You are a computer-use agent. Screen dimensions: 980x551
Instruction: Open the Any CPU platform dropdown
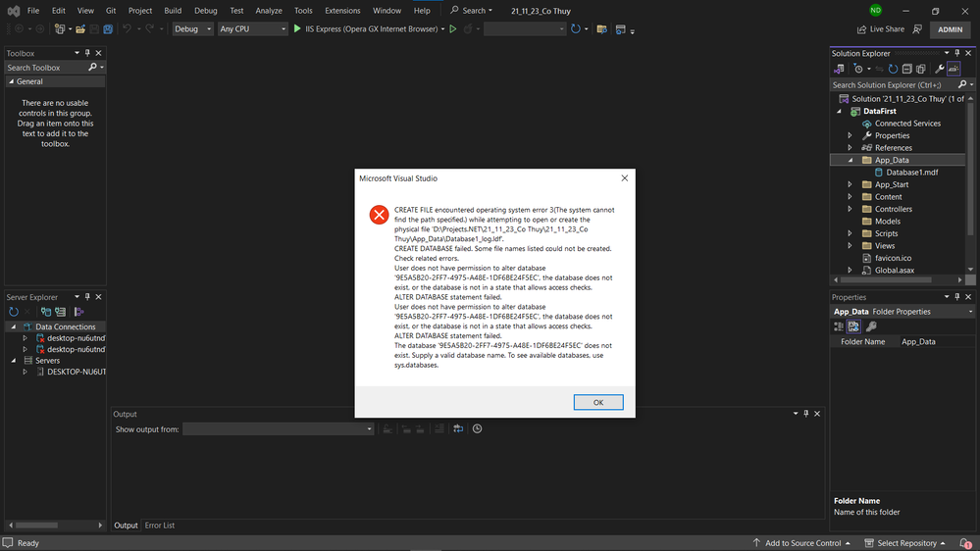pyautogui.click(x=252, y=28)
